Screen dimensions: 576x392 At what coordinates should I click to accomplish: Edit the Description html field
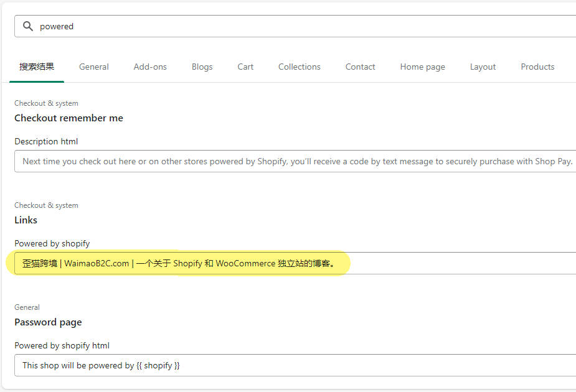pos(295,161)
